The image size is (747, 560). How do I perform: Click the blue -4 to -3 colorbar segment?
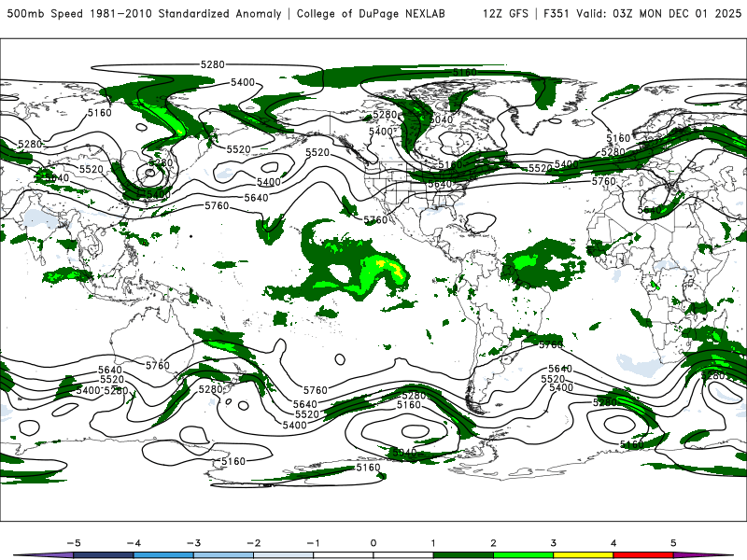tap(163, 555)
